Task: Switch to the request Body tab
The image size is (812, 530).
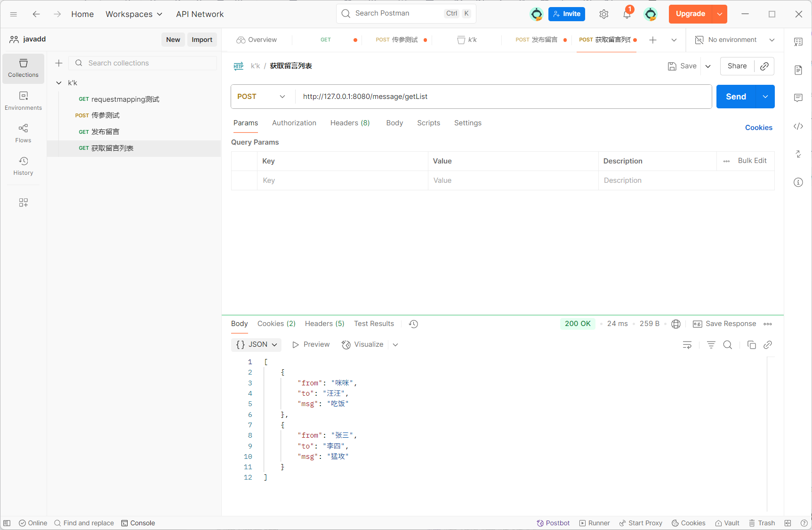Action: (394, 123)
